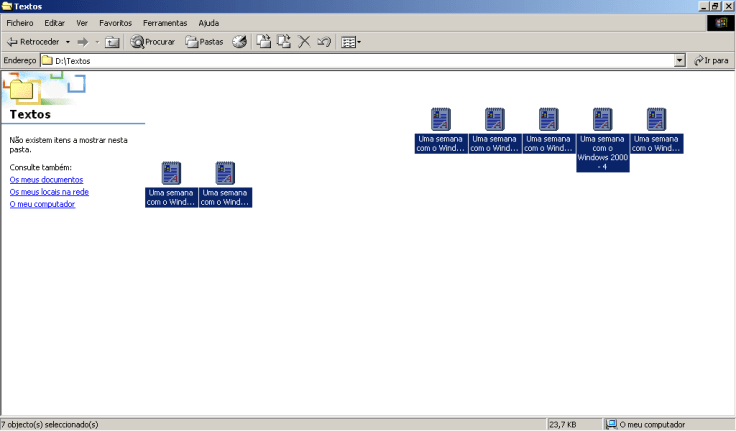This screenshot has height=431, width=736.
Task: Show the Pastas folder tree
Action: coord(204,42)
